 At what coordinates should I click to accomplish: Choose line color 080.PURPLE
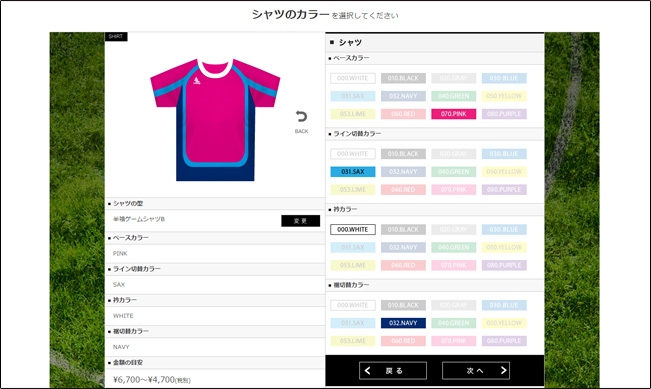click(x=504, y=189)
